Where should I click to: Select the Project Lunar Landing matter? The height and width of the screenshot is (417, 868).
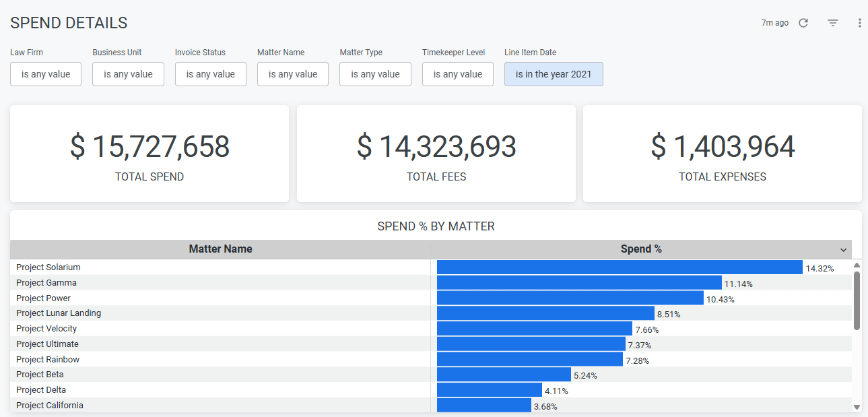pyautogui.click(x=59, y=313)
